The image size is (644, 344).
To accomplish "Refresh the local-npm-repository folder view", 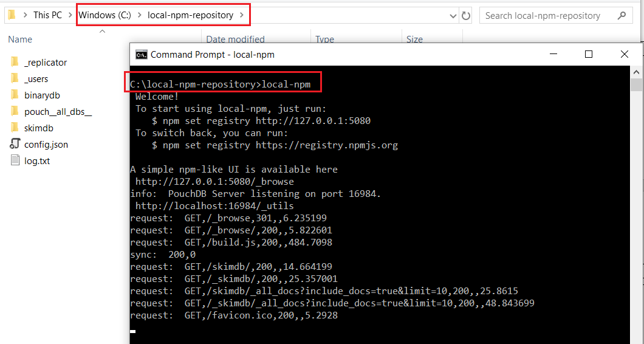I will click(x=466, y=15).
